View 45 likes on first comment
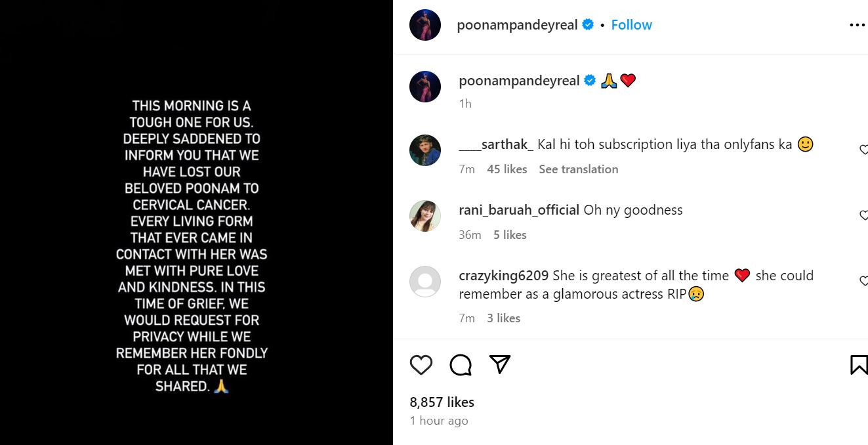Image resolution: width=868 pixels, height=445 pixels. [x=506, y=169]
